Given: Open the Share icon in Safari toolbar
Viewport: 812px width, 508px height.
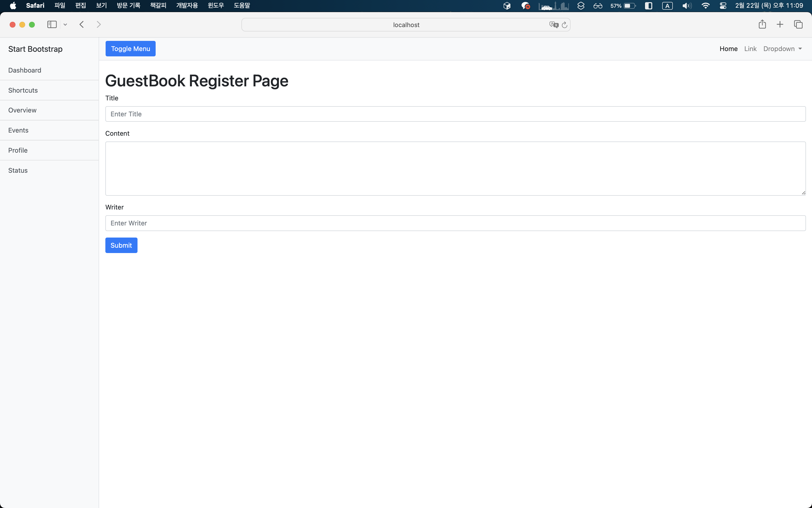Looking at the screenshot, I should tap(762, 24).
